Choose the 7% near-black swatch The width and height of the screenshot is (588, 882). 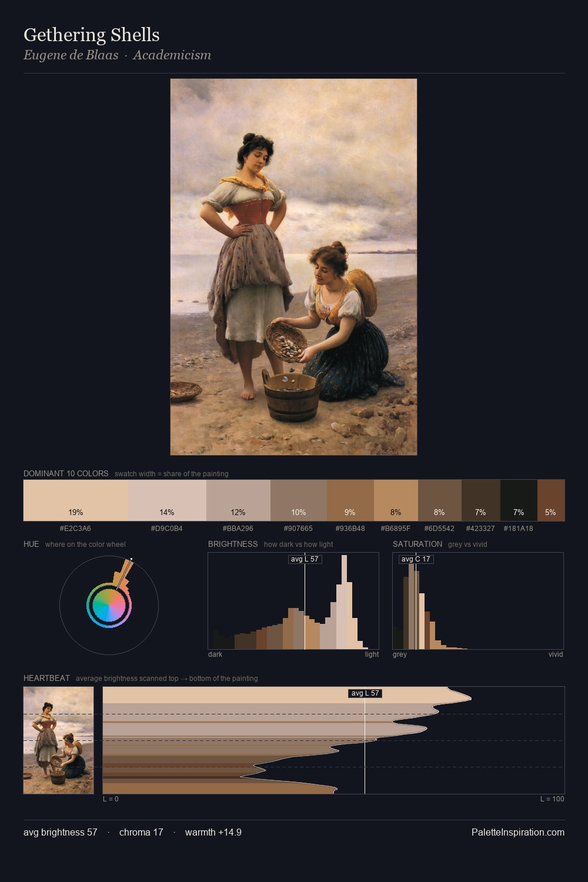[x=519, y=500]
